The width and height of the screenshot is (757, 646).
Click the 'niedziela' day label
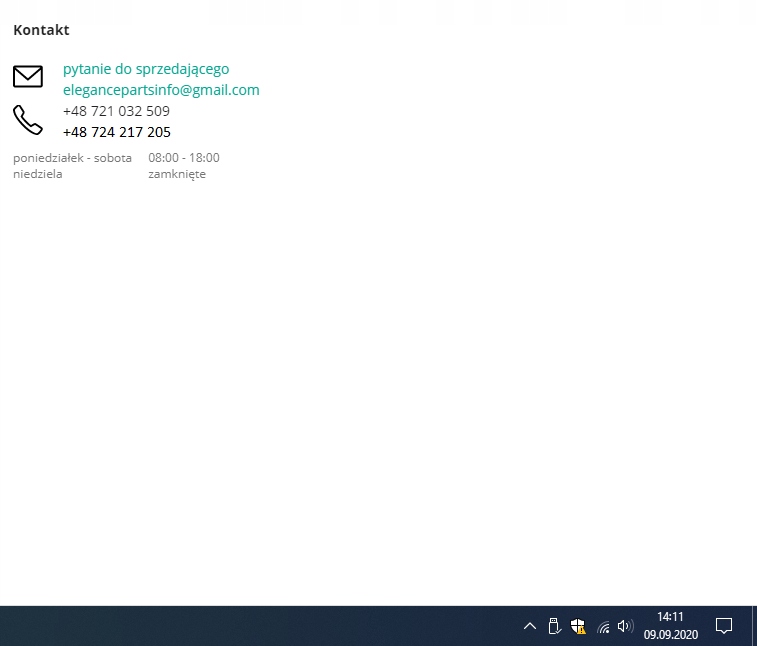38,174
